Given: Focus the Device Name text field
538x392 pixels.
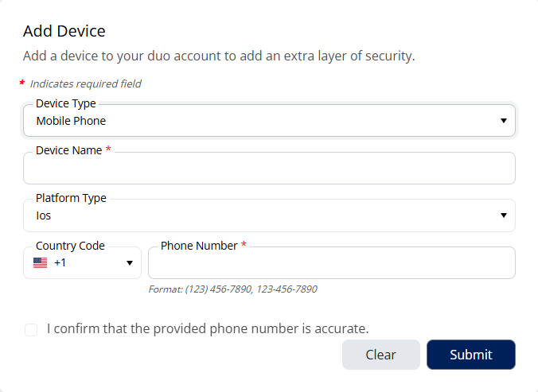Looking at the screenshot, I should pyautogui.click(x=269, y=169).
